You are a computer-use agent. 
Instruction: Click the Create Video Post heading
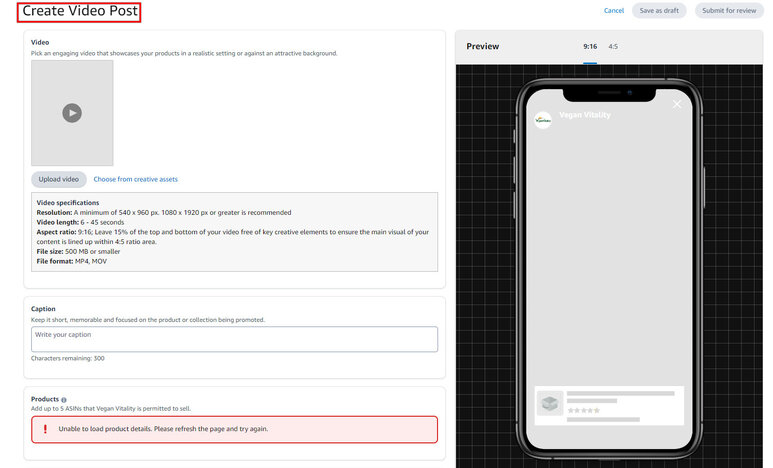point(80,11)
